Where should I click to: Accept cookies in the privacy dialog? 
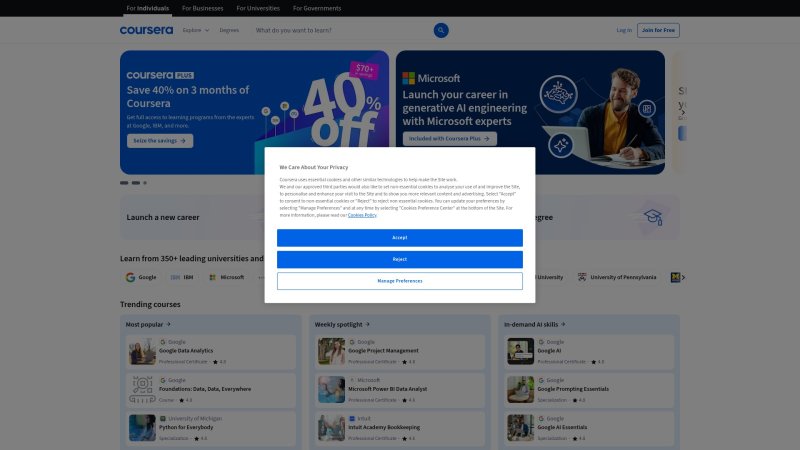(x=399, y=238)
